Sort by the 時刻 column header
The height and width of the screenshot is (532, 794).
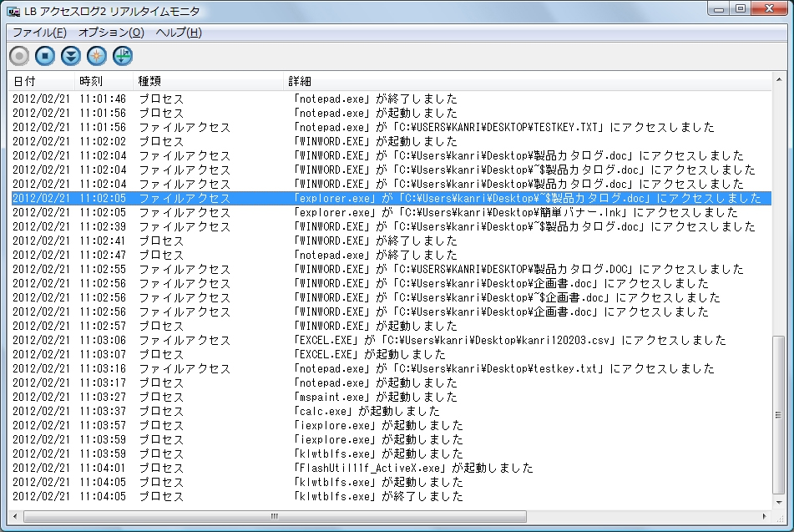[x=91, y=82]
